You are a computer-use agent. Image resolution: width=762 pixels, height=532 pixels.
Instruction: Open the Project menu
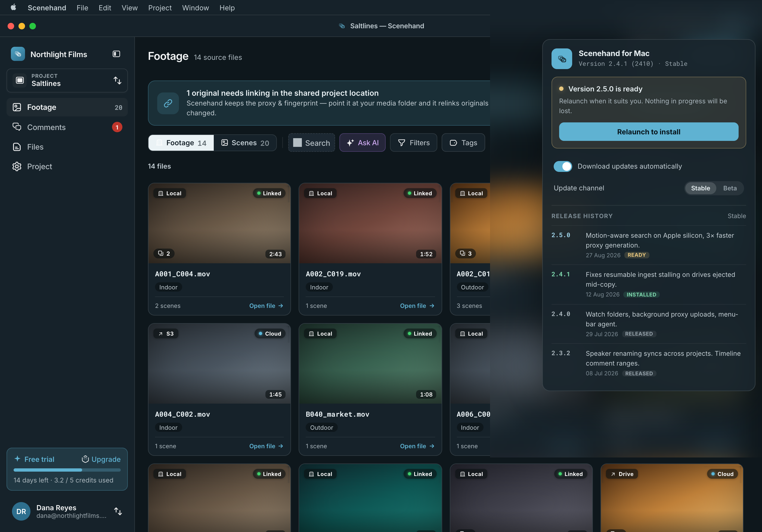tap(160, 8)
